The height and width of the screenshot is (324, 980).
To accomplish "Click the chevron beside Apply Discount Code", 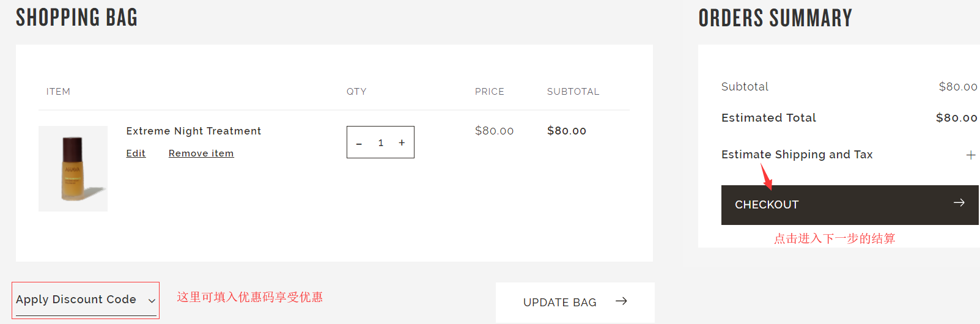I will click(x=152, y=300).
